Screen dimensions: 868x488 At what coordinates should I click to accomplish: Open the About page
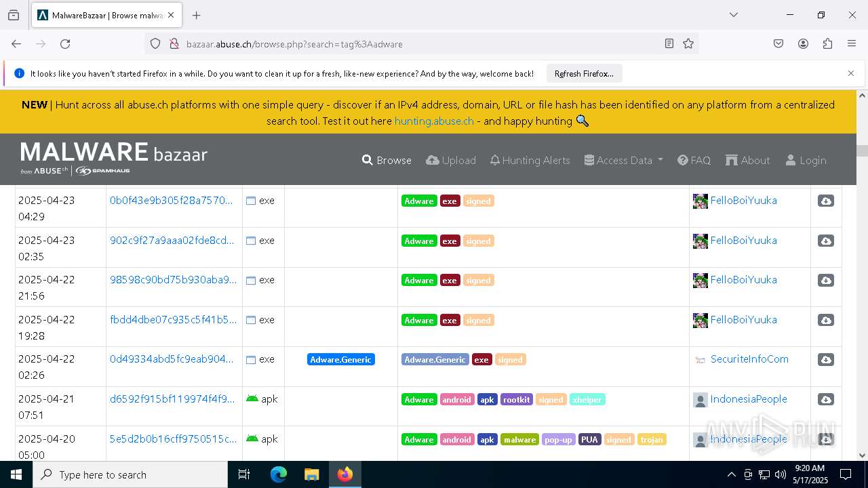pos(747,160)
